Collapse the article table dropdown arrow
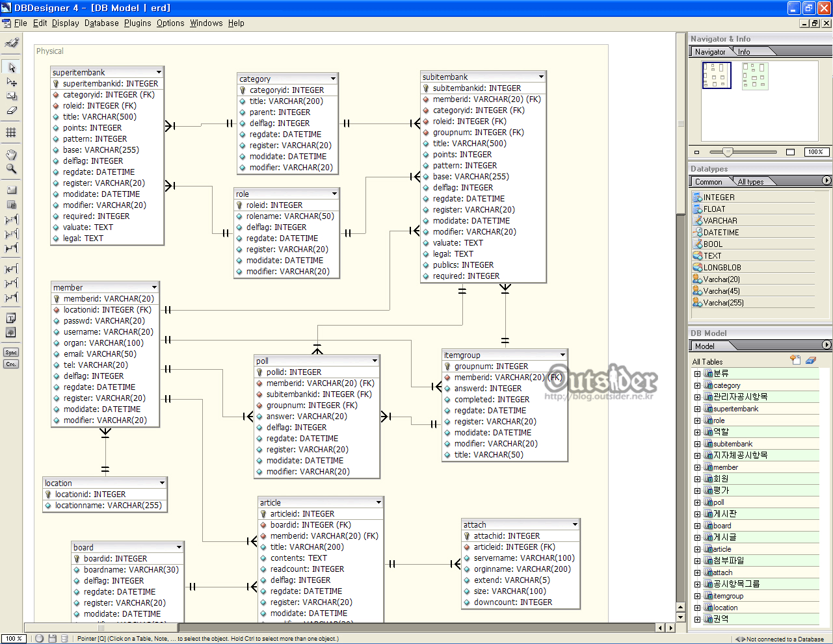Screen dimensions: 833x644 click(x=378, y=502)
